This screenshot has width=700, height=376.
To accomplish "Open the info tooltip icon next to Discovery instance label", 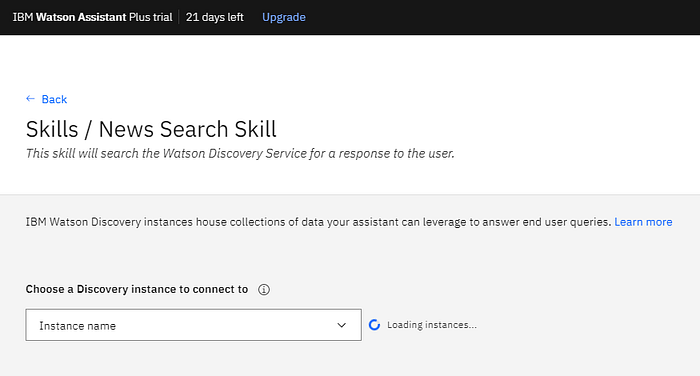I will pos(264,290).
